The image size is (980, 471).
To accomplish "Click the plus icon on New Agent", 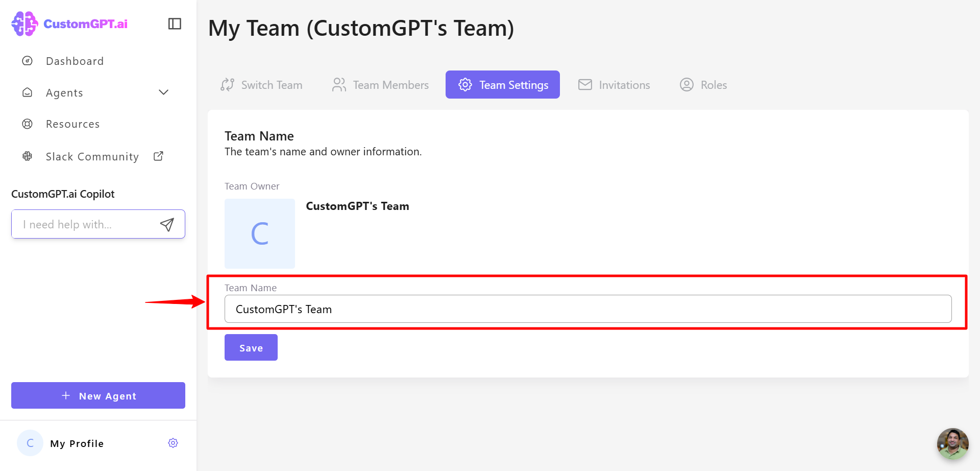I will point(66,395).
